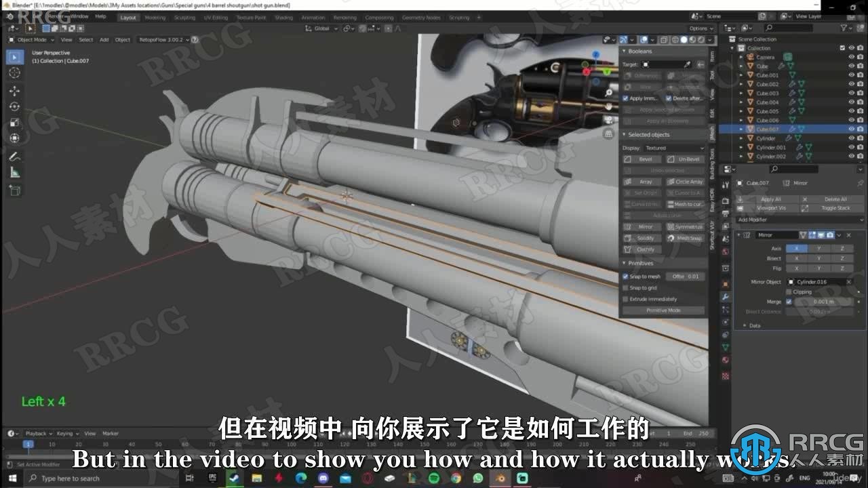The width and height of the screenshot is (868, 488).
Task: Toggle Merge checkbox in Mirror modifier
Action: (x=789, y=302)
